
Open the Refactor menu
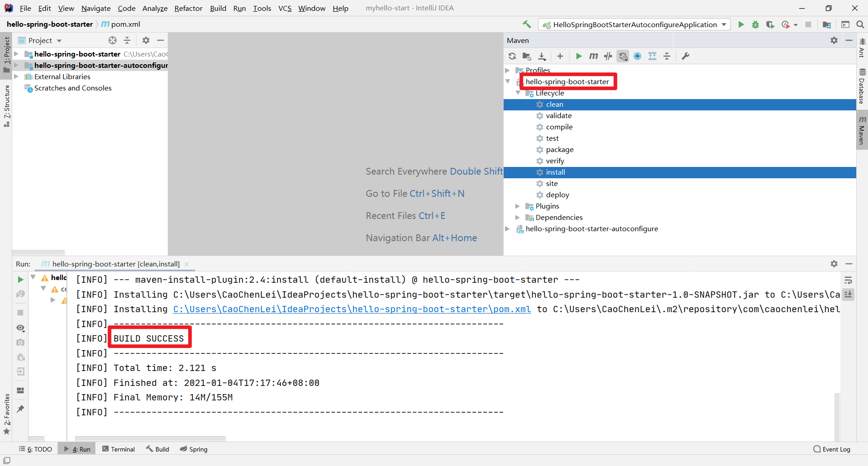189,8
